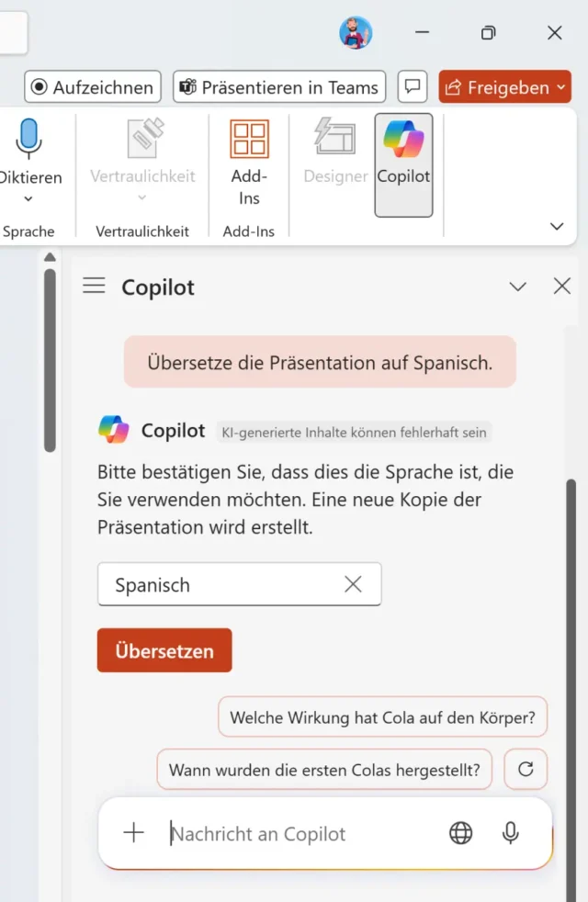Open the Copilot ribbon button
The width and height of the screenshot is (588, 902).
point(403,164)
